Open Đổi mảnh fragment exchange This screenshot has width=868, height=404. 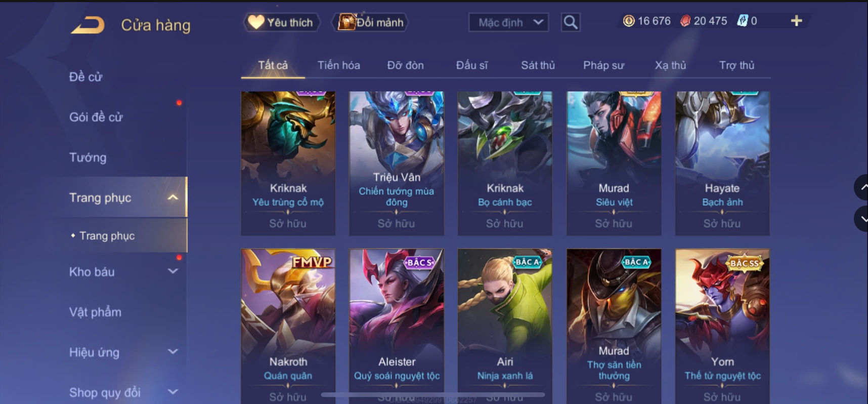coord(370,22)
